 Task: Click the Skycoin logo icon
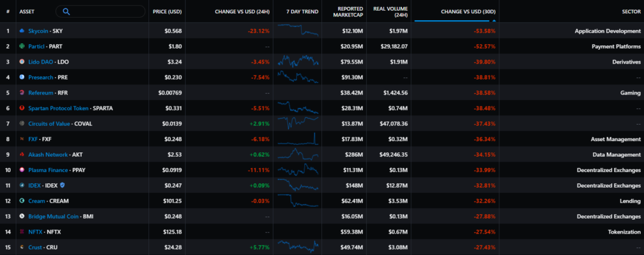[x=22, y=31]
